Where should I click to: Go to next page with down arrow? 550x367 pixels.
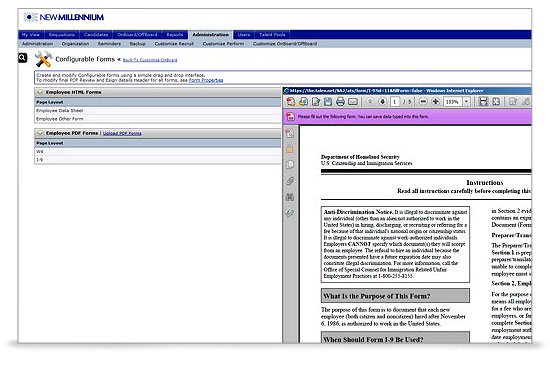pyautogui.click(x=383, y=101)
